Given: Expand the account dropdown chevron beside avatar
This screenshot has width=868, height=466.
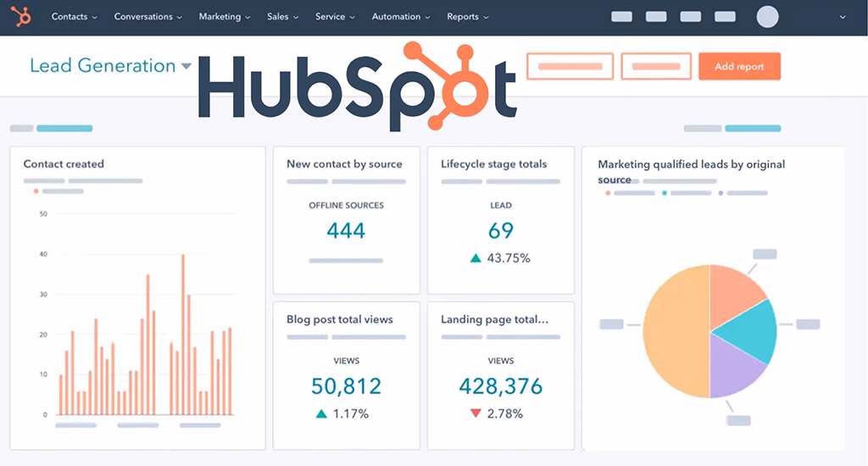Looking at the screenshot, I should click(x=843, y=17).
